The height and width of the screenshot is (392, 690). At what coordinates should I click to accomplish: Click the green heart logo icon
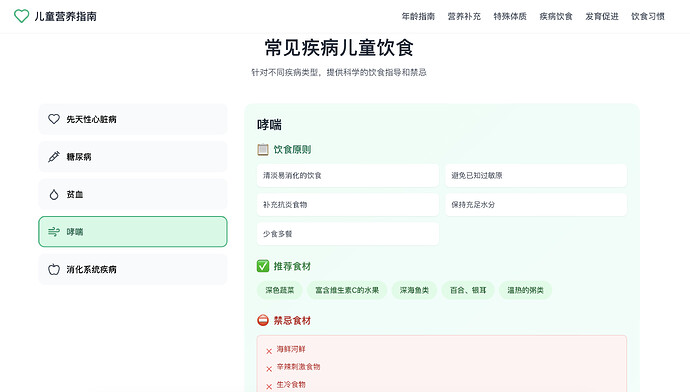point(21,16)
